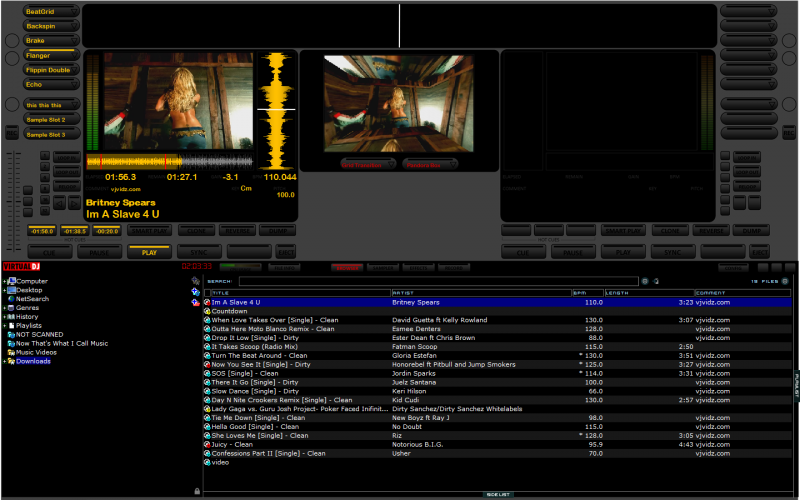Toggle the right deck REC button
Image resolution: width=800 pixels, height=500 pixels.
pyautogui.click(x=789, y=133)
